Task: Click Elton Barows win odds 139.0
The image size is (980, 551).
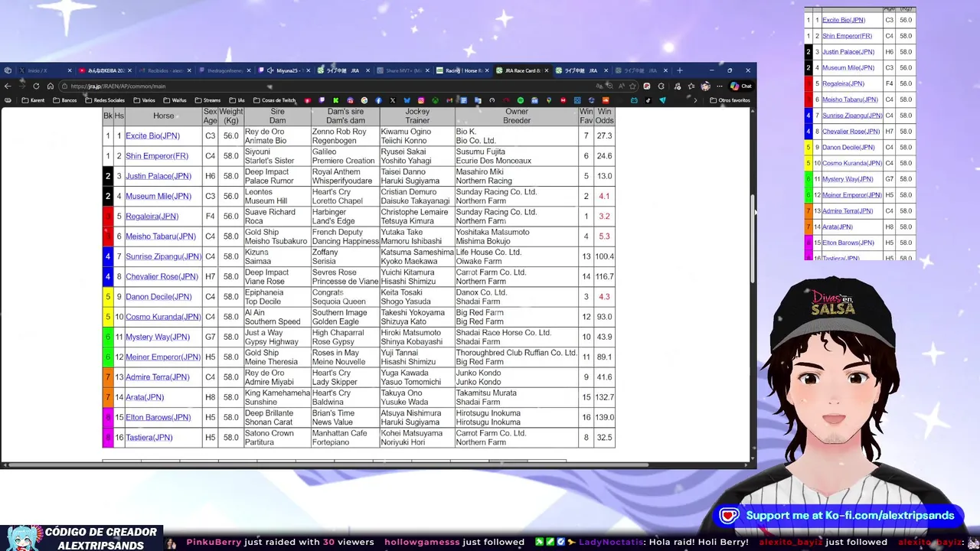Action: (604, 418)
